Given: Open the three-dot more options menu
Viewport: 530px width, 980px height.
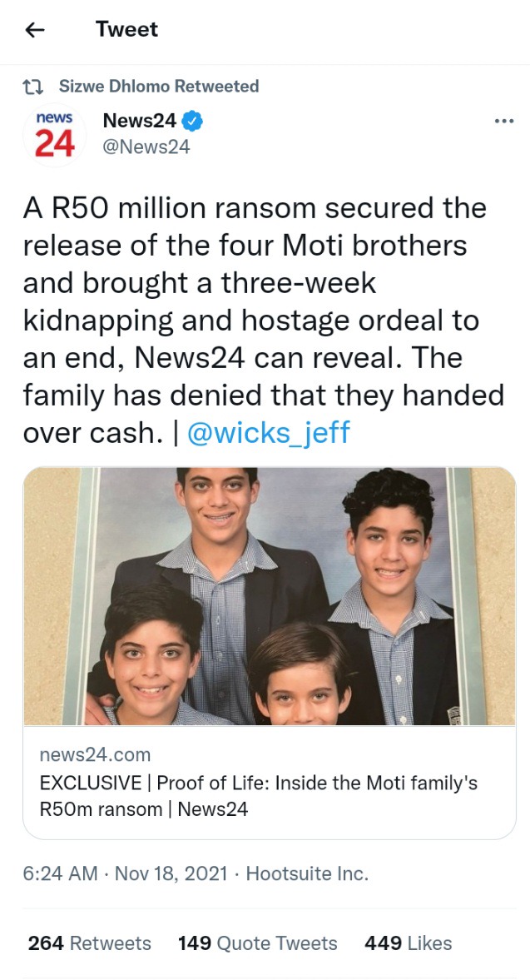Looking at the screenshot, I should click(503, 121).
